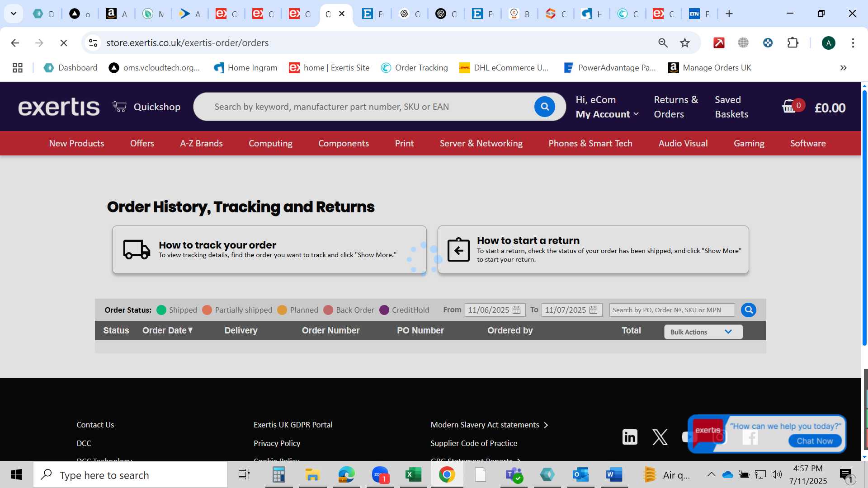Image resolution: width=868 pixels, height=488 pixels.
Task: Click the green Shipped status dot
Action: click(x=161, y=310)
